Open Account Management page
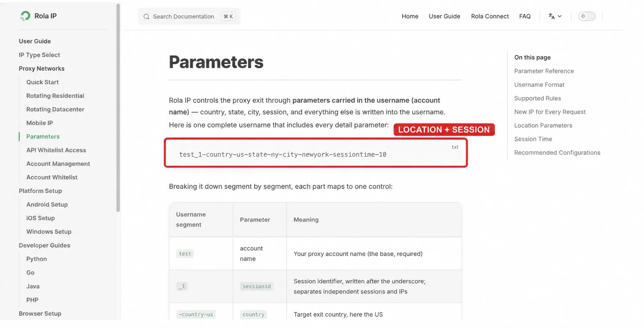This screenshot has width=644, height=328. click(58, 163)
